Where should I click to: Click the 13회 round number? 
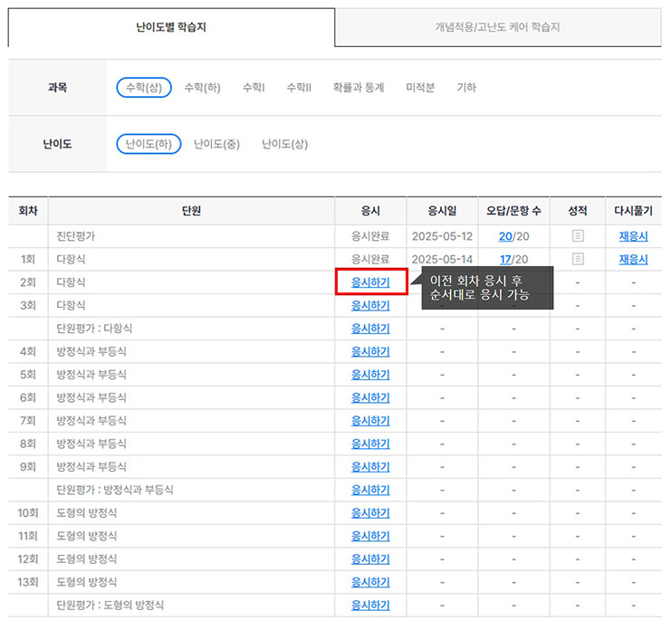(28, 582)
